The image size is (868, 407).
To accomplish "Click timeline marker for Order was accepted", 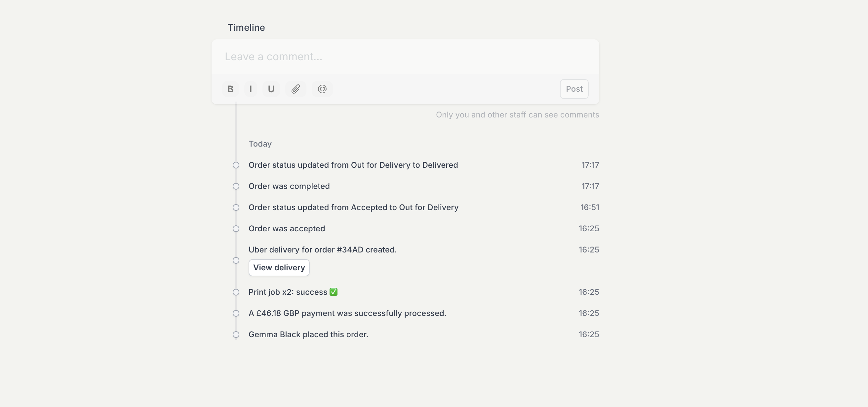I will point(236,229).
